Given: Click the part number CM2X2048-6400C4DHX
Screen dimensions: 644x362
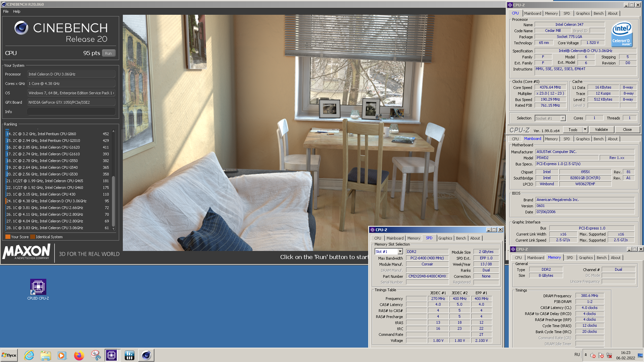Looking at the screenshot, I should (427, 276).
